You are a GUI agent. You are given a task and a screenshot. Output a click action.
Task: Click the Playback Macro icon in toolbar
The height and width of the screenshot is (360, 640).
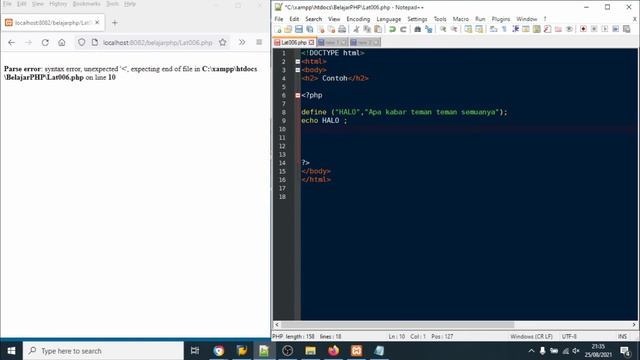(x=605, y=29)
